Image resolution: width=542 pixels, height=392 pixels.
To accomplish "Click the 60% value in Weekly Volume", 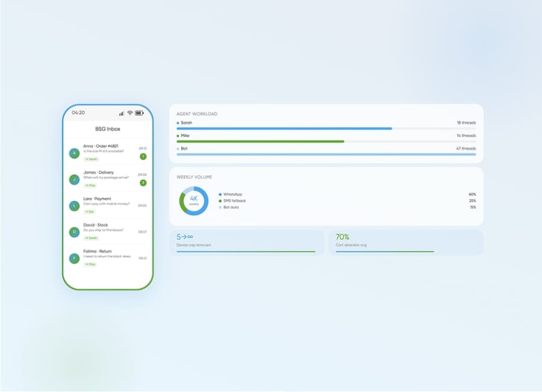I will click(473, 194).
